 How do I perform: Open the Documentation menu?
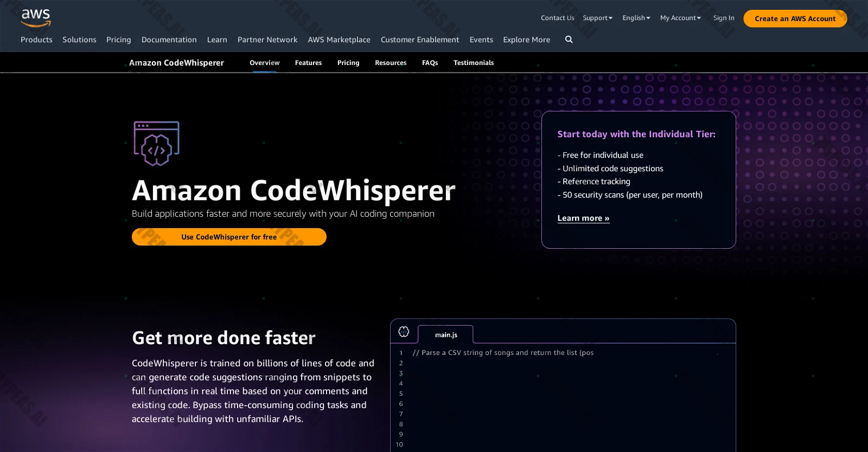point(169,40)
